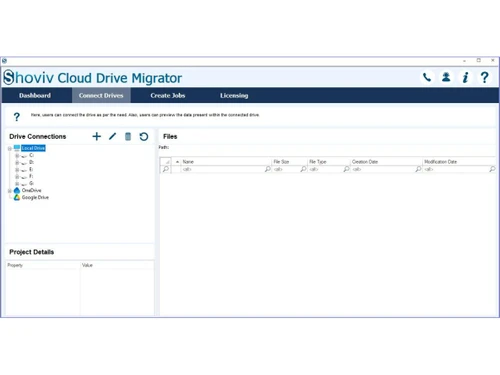Select drive G: in the tree

tap(31, 183)
